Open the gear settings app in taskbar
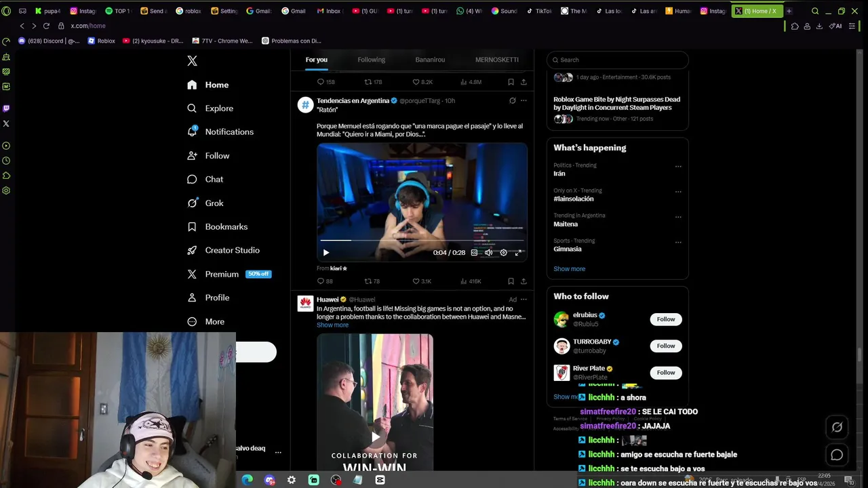Image resolution: width=868 pixels, height=488 pixels. coord(292,480)
